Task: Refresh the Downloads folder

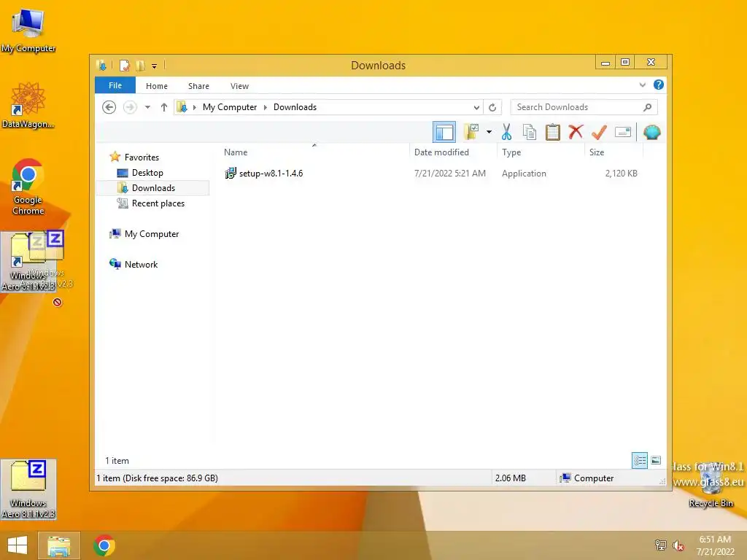Action: pos(492,107)
